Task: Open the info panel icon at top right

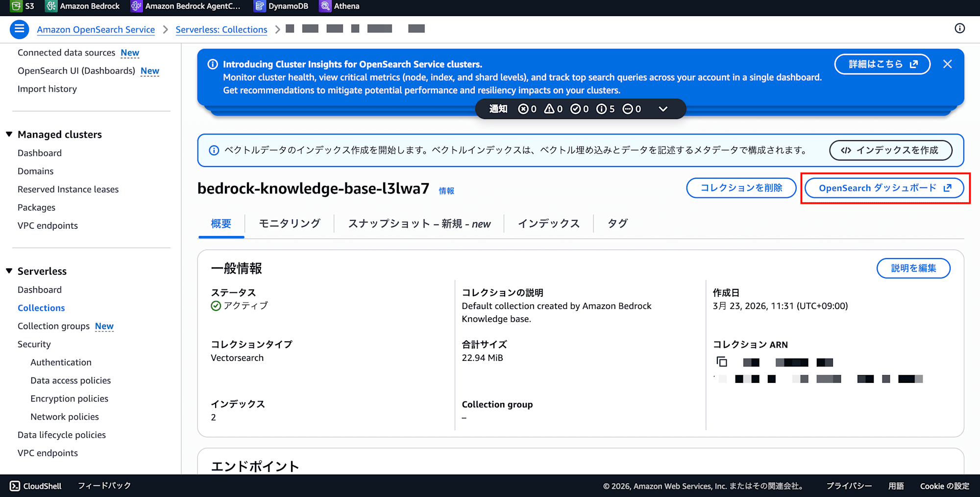Action: coord(959,28)
